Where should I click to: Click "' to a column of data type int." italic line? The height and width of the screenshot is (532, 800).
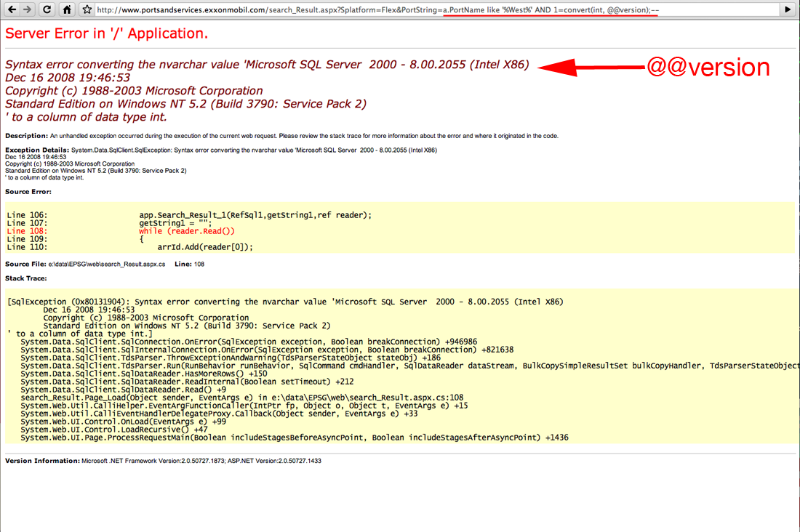point(87,117)
